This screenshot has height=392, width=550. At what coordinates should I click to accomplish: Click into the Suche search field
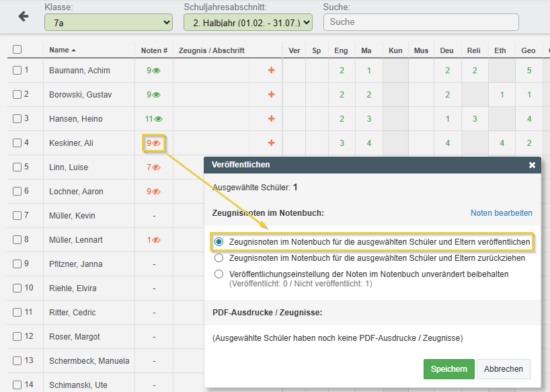click(421, 22)
